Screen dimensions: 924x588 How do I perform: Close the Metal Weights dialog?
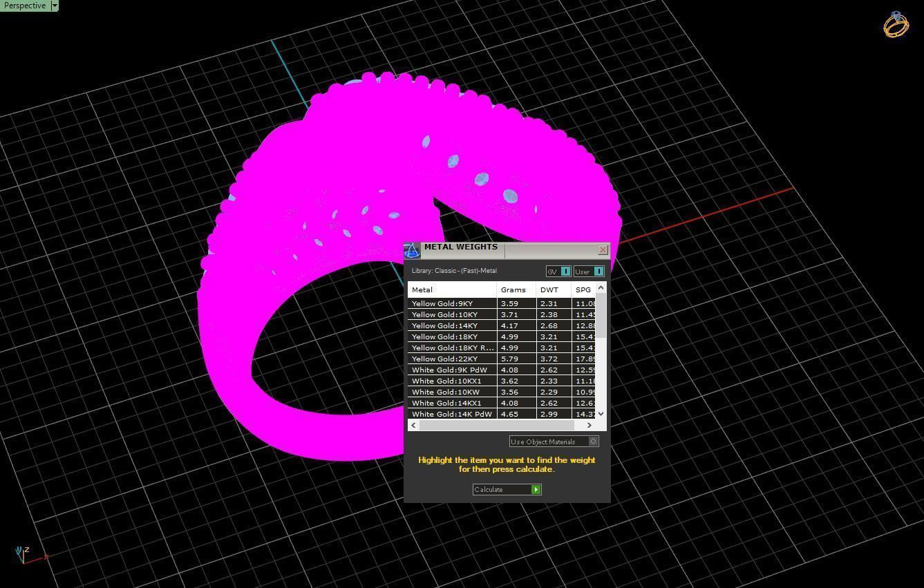603,250
